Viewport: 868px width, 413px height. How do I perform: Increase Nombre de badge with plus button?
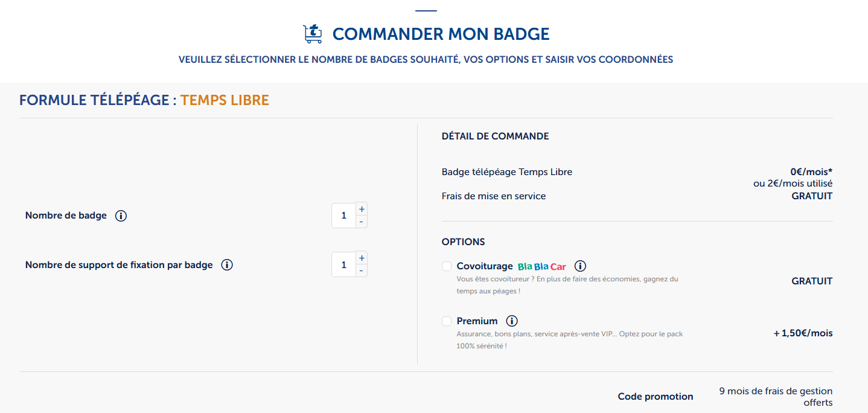click(361, 208)
